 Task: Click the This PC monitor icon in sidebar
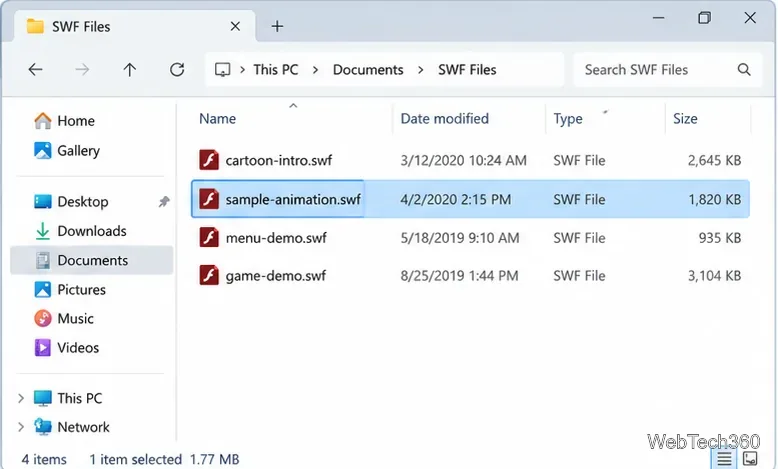coord(43,398)
